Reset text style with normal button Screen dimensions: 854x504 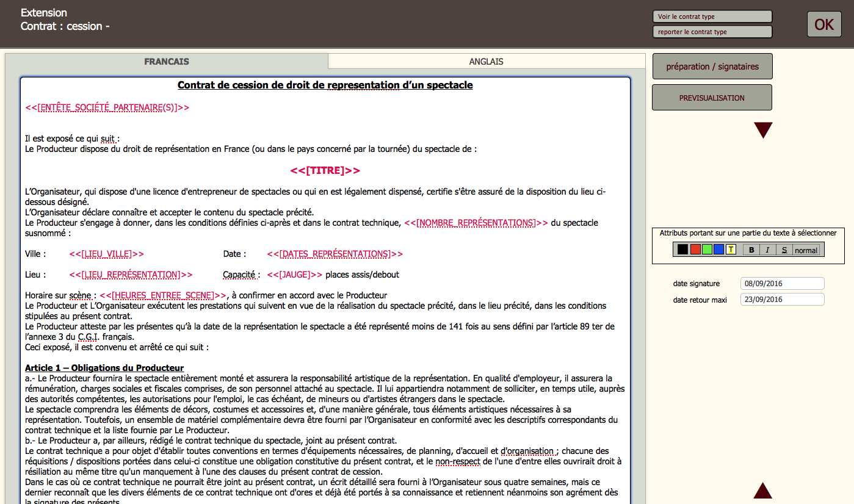(806, 250)
